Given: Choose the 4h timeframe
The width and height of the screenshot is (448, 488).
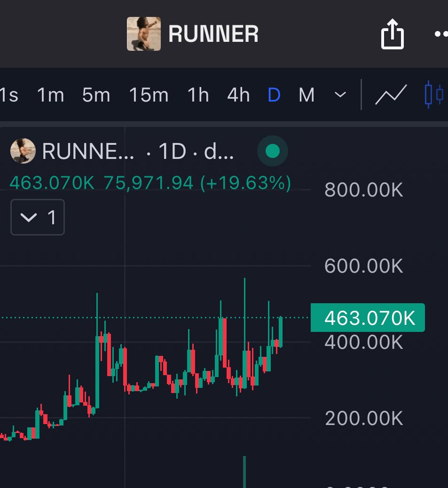Looking at the screenshot, I should 238,95.
